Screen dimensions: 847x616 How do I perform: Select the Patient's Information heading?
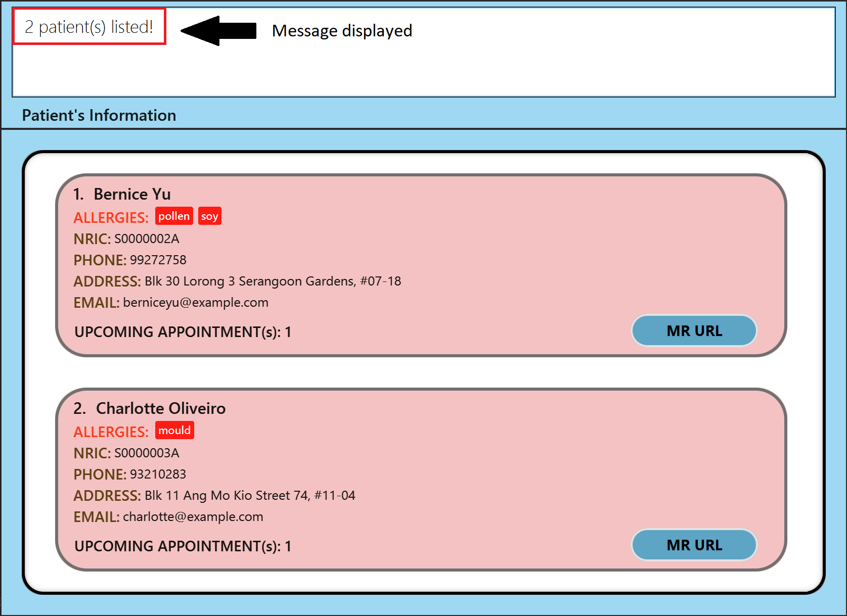tap(99, 115)
